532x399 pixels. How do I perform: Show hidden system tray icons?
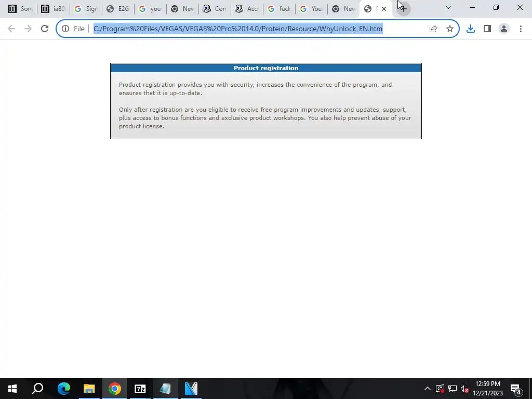[x=428, y=389]
